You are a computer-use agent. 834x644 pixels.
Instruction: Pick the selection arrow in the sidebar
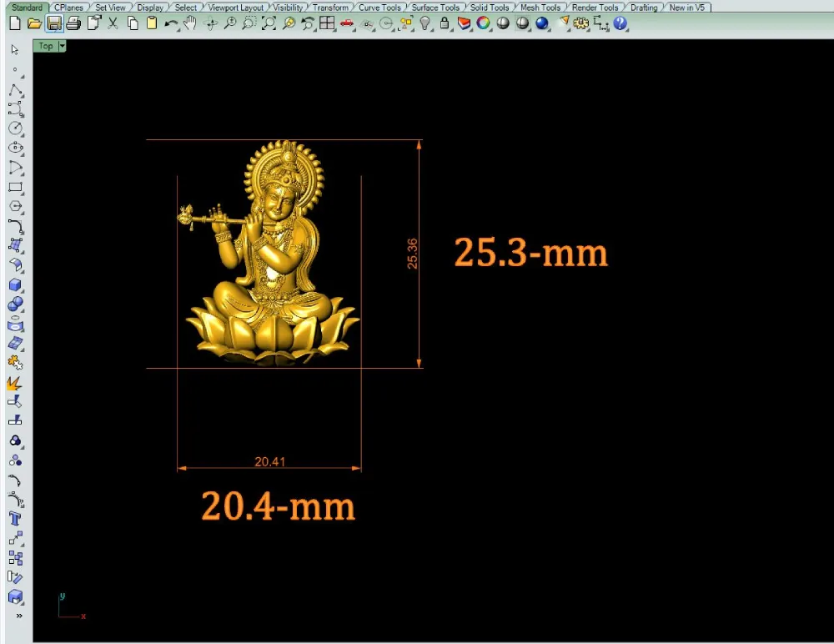15,49
